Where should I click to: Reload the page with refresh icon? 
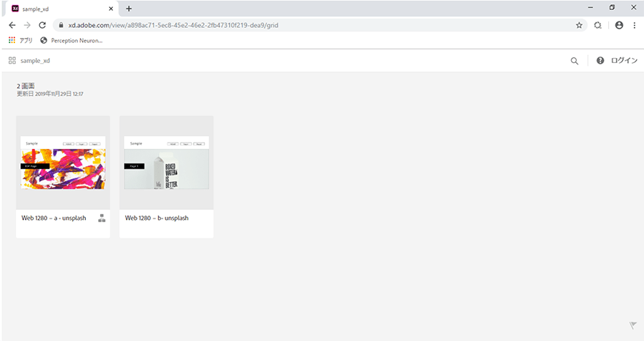pyautogui.click(x=42, y=25)
